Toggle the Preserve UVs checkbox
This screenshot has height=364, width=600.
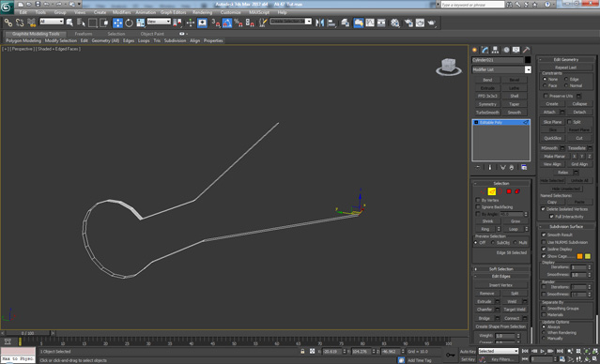tap(546, 96)
